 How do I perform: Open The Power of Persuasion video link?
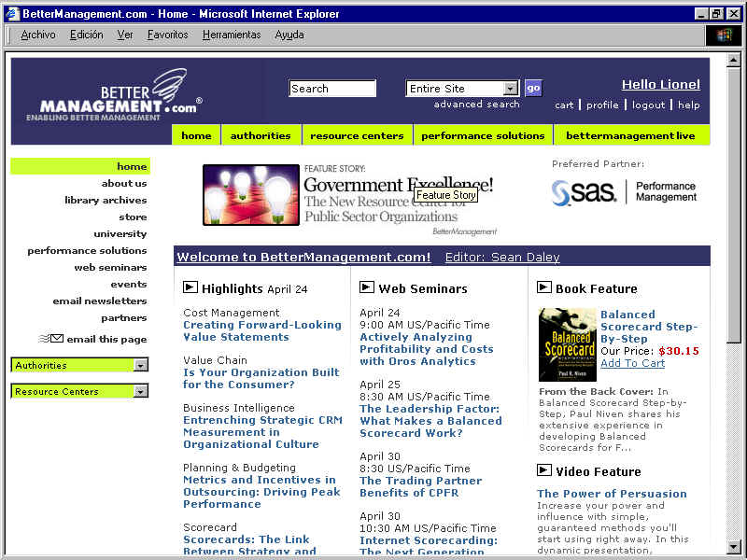click(613, 494)
